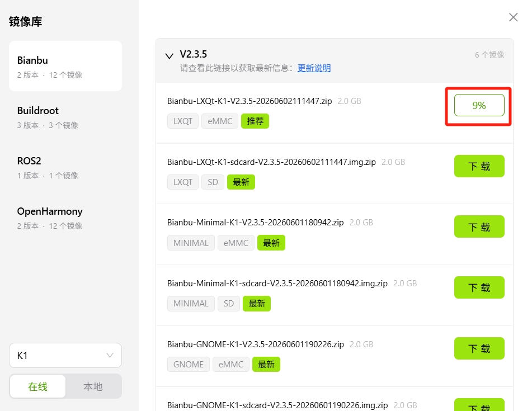532x411 pixels.
Task: Select the ROS2 image category
Action: [x=65, y=167]
